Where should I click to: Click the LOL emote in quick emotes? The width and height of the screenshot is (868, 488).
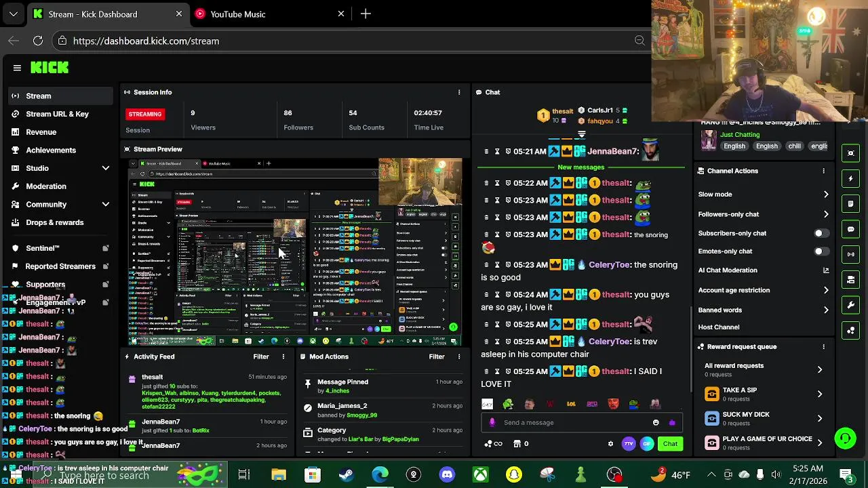571,404
